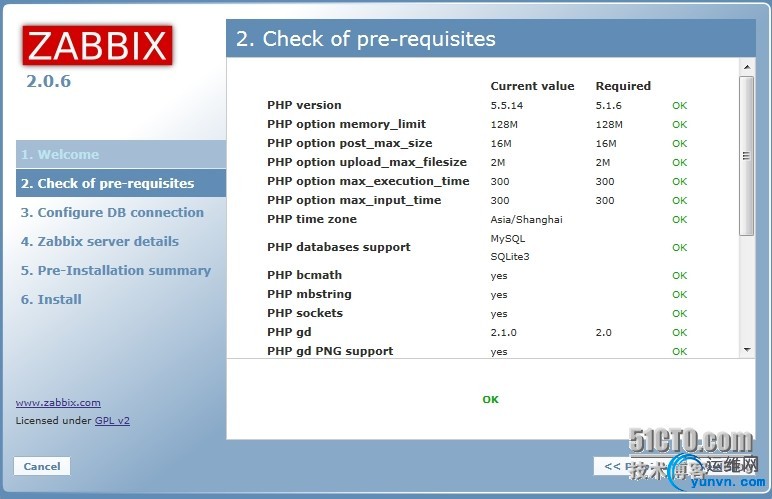This screenshot has height=499, width=772.
Task: Click 'PHP option max_input_time' label
Action: 354,200
